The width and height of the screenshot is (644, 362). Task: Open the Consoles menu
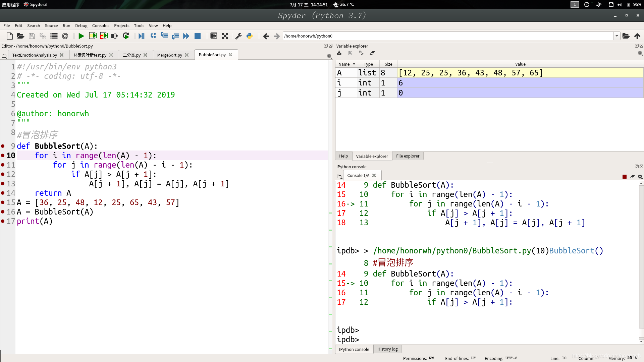101,25
